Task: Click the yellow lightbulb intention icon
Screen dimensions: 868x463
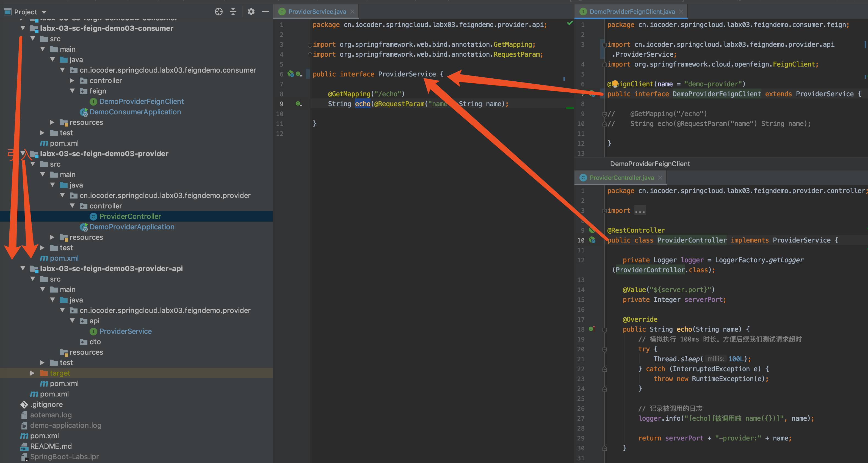Action: [x=615, y=84]
